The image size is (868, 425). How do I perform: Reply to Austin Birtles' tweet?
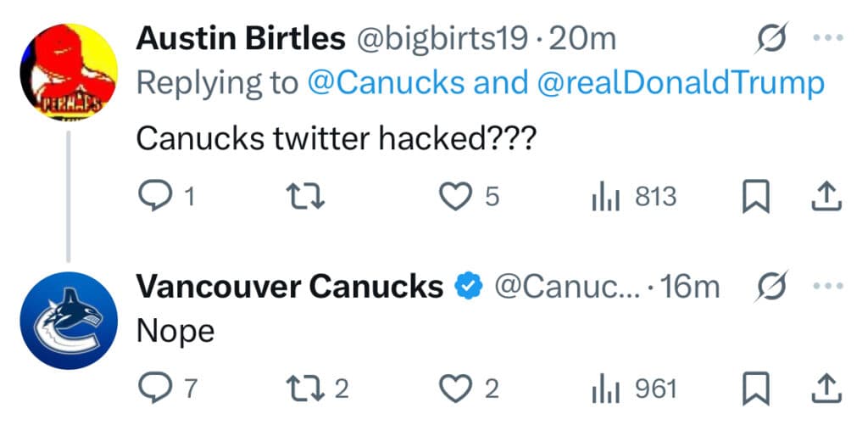tap(155, 197)
